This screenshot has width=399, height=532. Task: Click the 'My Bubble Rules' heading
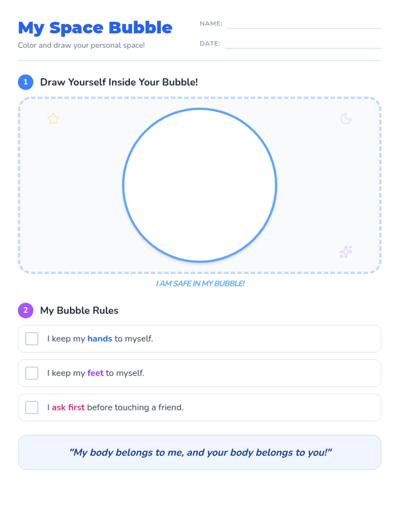[79, 311]
